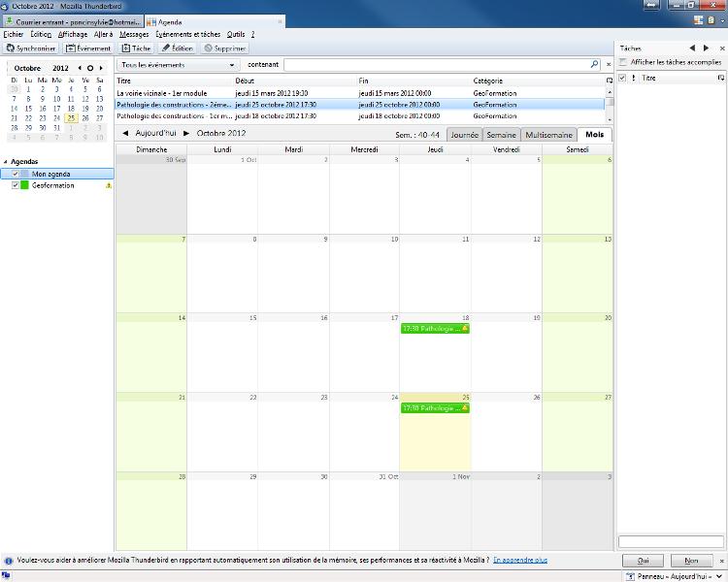Sort the event list by Titre column

[x=175, y=81]
